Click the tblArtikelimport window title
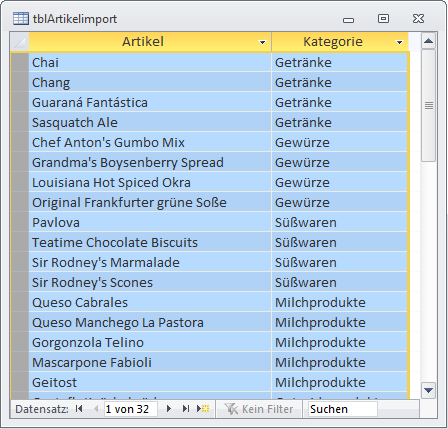The width and height of the screenshot is (448, 429). [75, 19]
